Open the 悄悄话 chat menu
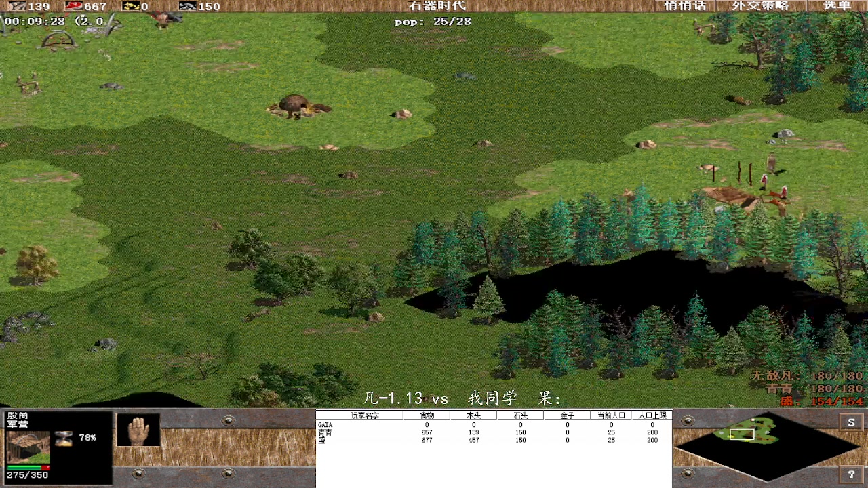 (x=685, y=6)
